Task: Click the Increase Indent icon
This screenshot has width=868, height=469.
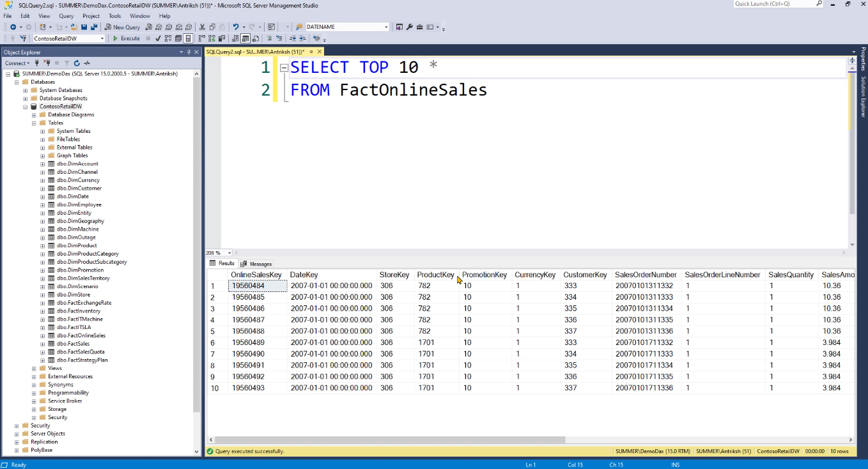Action: (302, 38)
